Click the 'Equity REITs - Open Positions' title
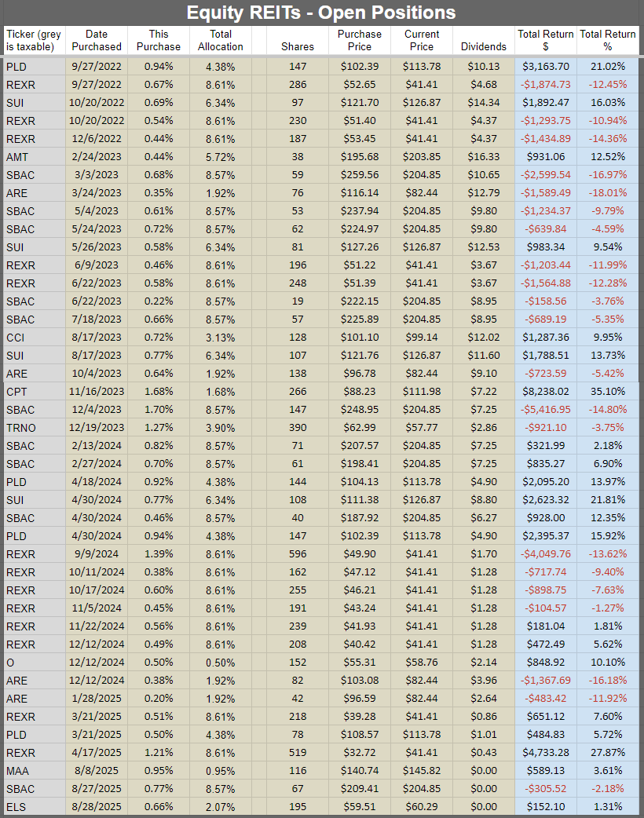Viewport: 644px width, 818px height. point(321,13)
